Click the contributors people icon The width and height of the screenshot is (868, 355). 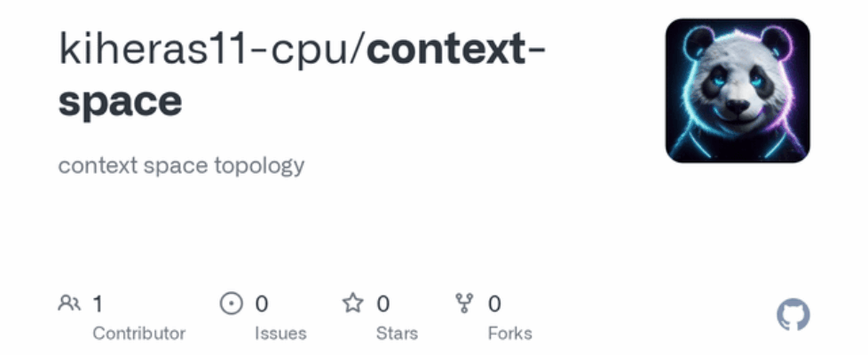69,304
